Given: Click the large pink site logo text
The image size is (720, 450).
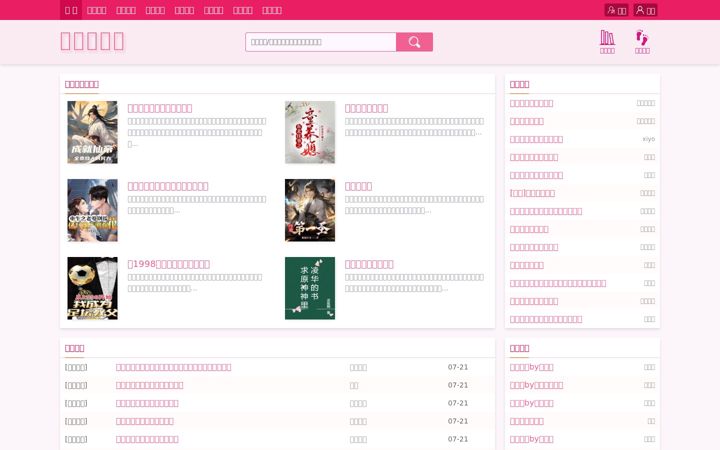Looking at the screenshot, I should (x=92, y=41).
